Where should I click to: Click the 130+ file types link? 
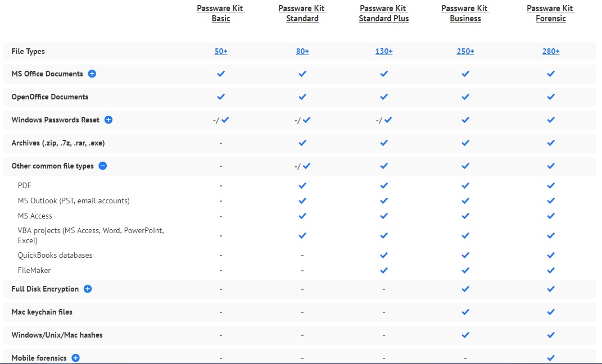(x=383, y=51)
